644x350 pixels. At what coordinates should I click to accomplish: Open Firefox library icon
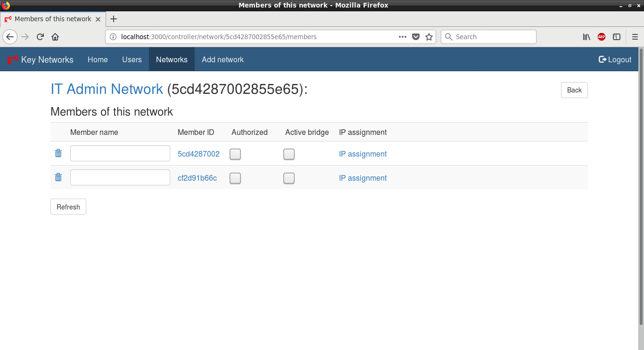click(x=586, y=37)
